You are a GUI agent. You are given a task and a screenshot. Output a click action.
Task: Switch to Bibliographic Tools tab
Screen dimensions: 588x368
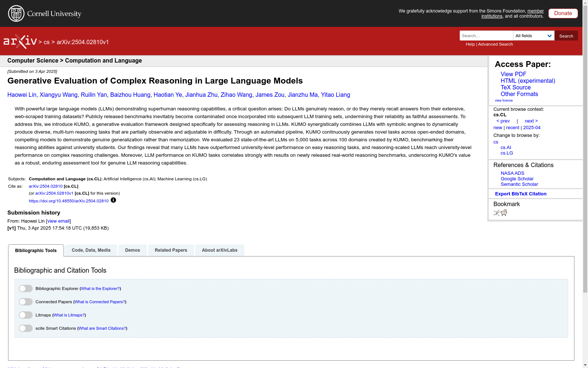tap(36, 251)
